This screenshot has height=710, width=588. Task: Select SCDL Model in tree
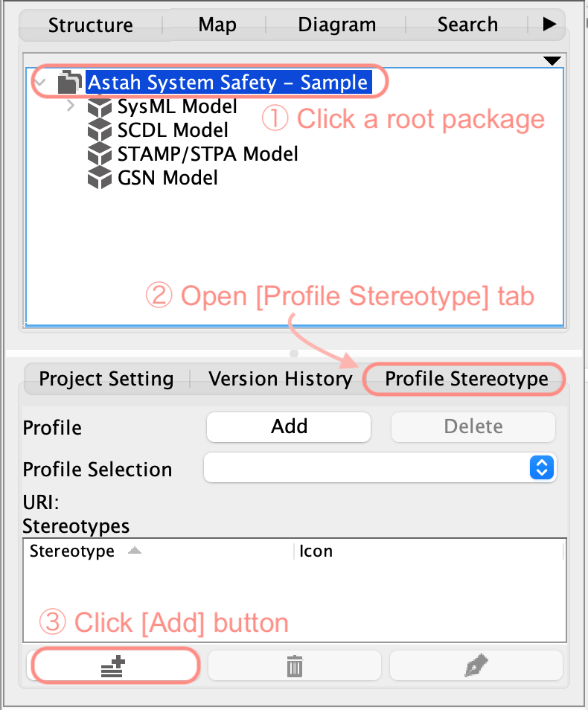click(173, 130)
